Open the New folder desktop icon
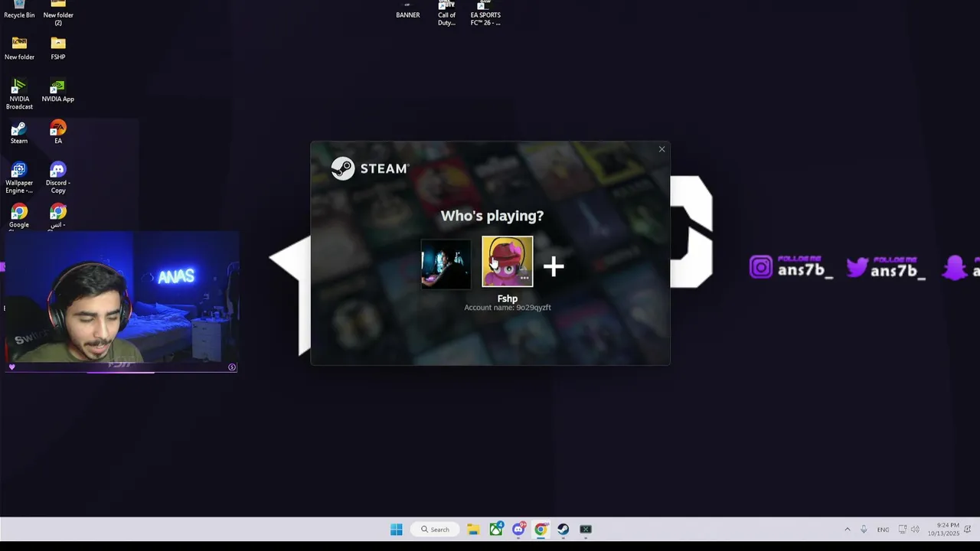The height and width of the screenshot is (551, 980). coord(19,48)
